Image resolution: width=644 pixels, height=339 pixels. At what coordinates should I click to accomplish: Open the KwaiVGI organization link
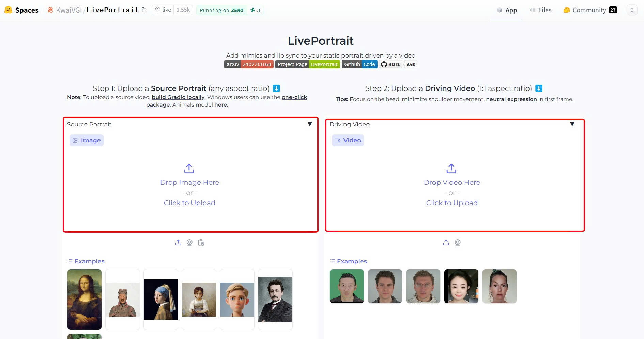[69, 10]
